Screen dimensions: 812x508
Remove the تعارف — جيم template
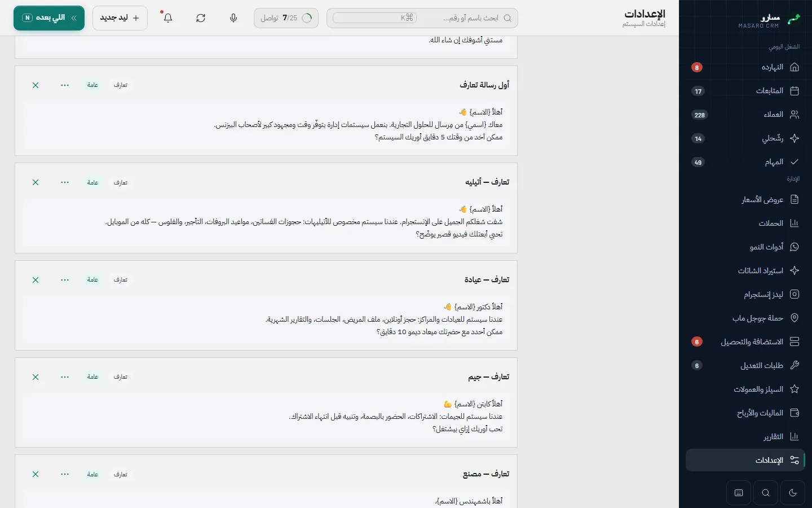point(36,377)
